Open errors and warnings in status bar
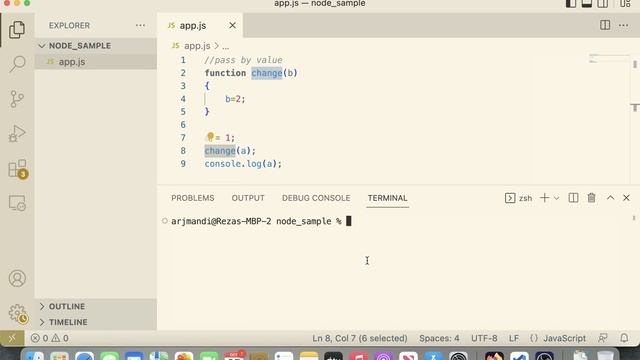The width and height of the screenshot is (640, 360). [49, 338]
